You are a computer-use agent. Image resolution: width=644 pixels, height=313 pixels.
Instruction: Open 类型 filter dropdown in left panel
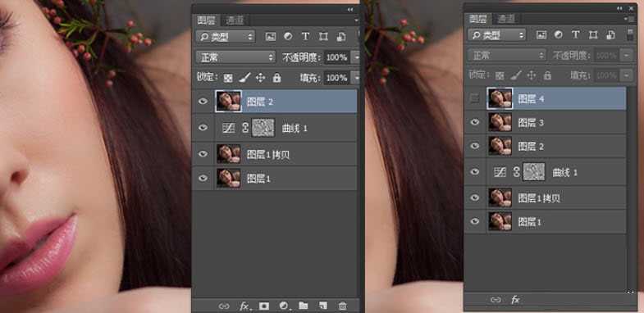click(226, 37)
